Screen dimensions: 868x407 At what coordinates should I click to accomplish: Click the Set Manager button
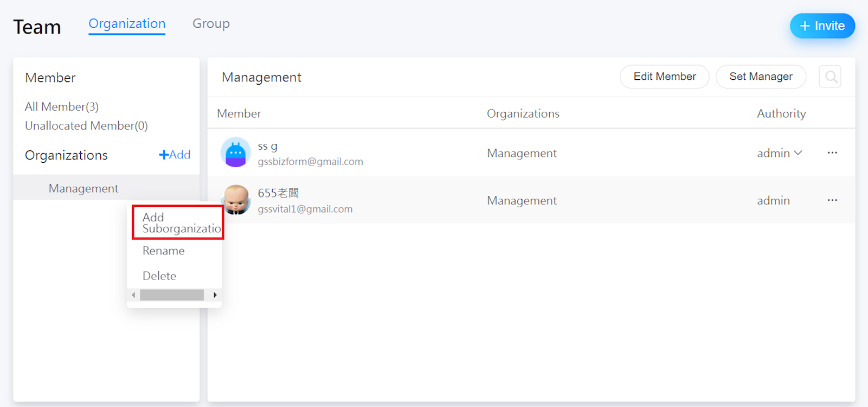pyautogui.click(x=761, y=77)
